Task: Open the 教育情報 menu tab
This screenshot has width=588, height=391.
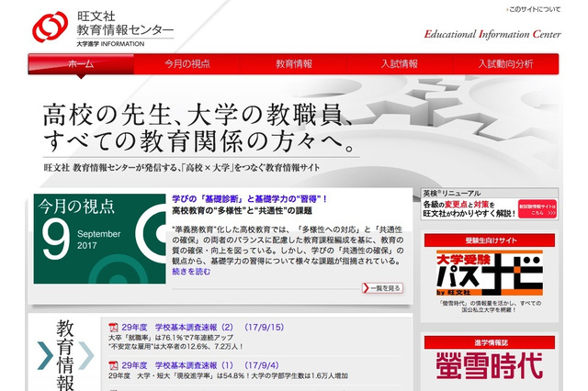Action: (294, 64)
